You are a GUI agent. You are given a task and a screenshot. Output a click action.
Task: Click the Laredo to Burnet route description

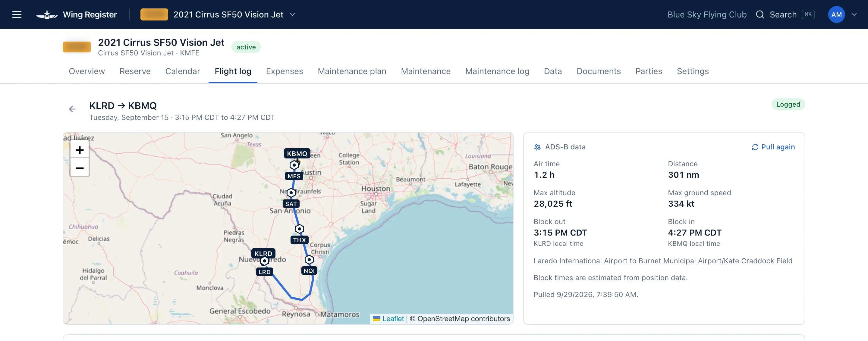(663, 261)
